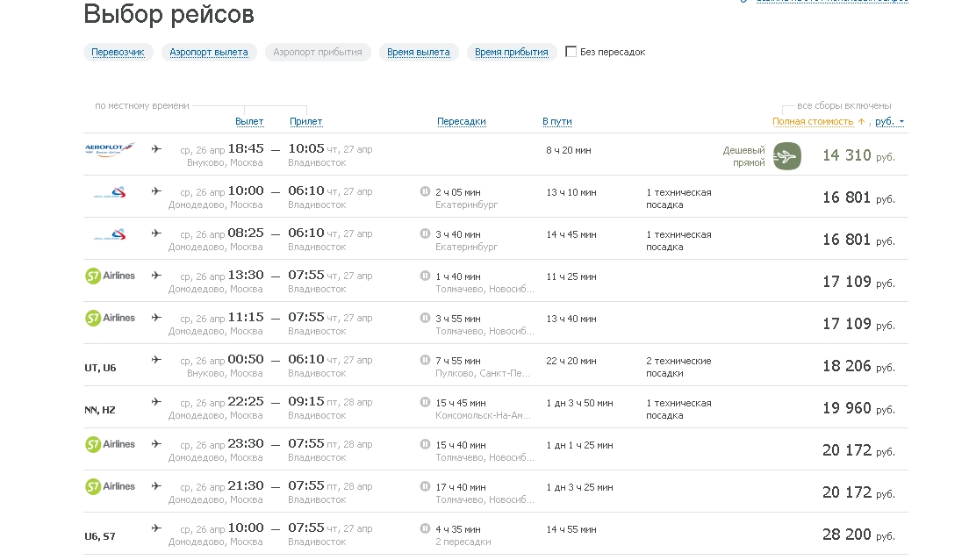
Task: Click the airplane icon on the UT, U6 flight row
Action: (x=156, y=360)
